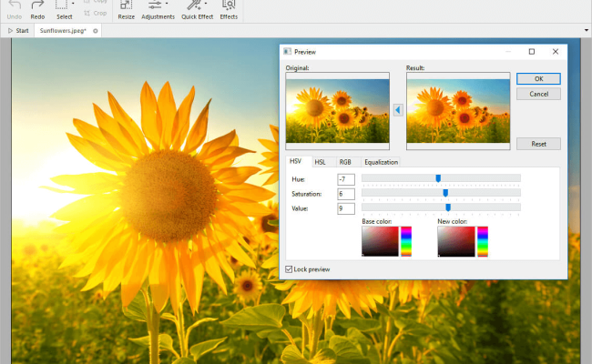This screenshot has width=592, height=364.
Task: Maximize the Preview dialog
Action: [532, 52]
